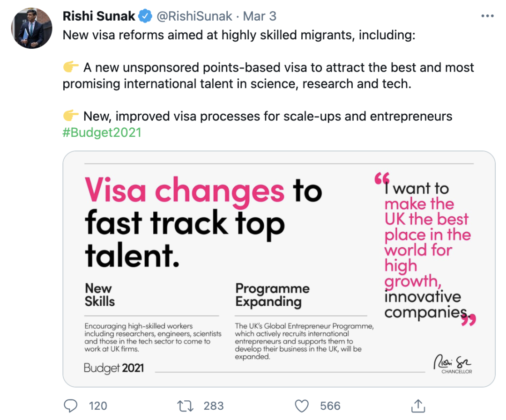Like the tweet with the heart icon

pos(302,405)
